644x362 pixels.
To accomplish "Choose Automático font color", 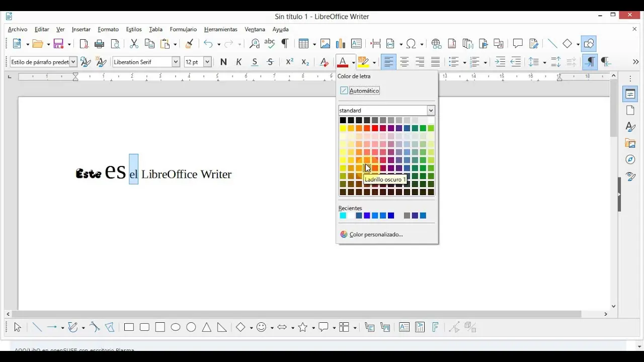I will pos(364,90).
